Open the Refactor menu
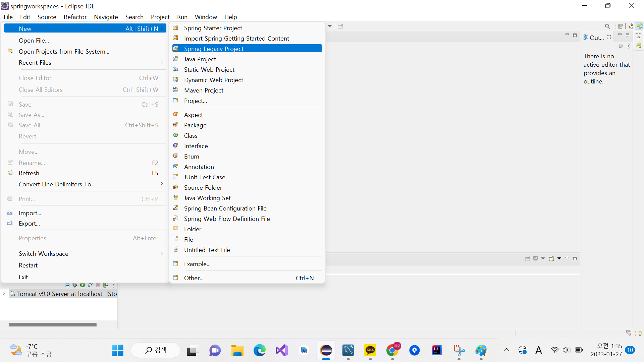 click(75, 17)
